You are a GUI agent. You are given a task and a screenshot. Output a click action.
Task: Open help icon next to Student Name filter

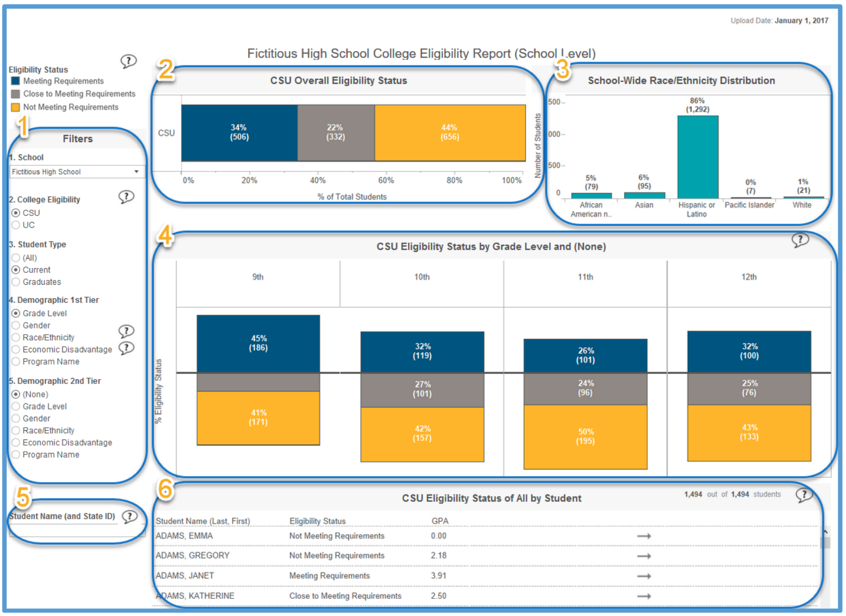coord(129,517)
